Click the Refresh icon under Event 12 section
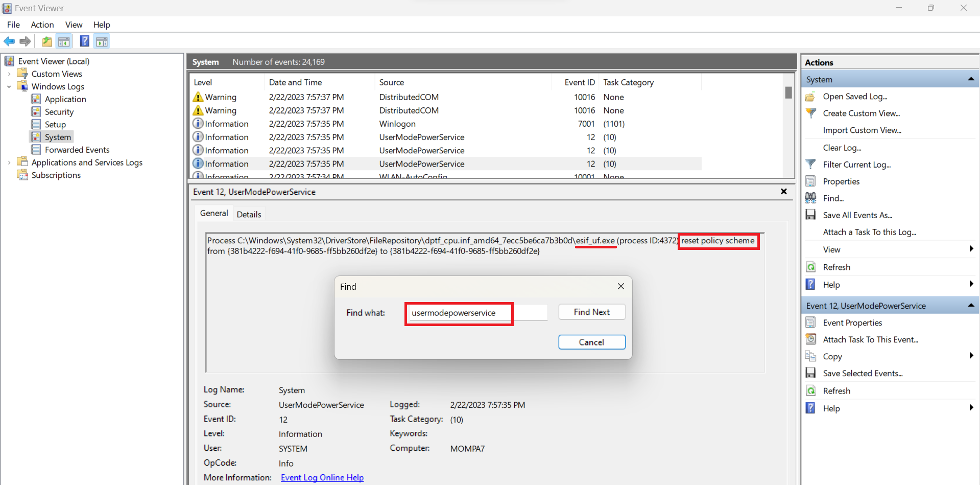980x485 pixels. [x=810, y=391]
